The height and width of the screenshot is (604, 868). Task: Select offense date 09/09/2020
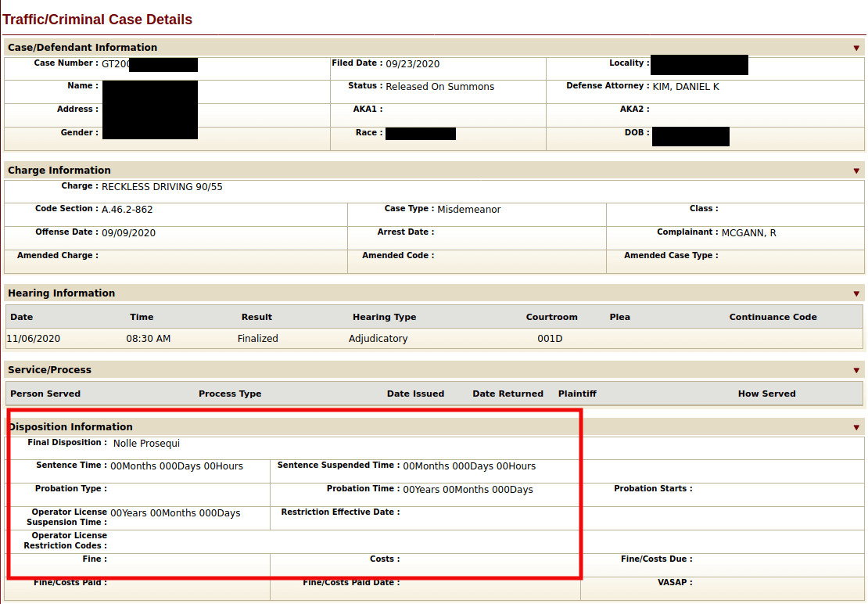(128, 233)
